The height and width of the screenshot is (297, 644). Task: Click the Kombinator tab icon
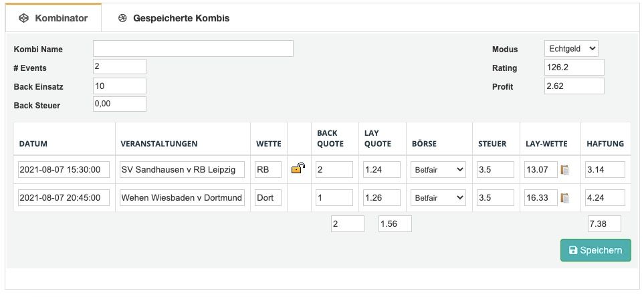click(24, 18)
